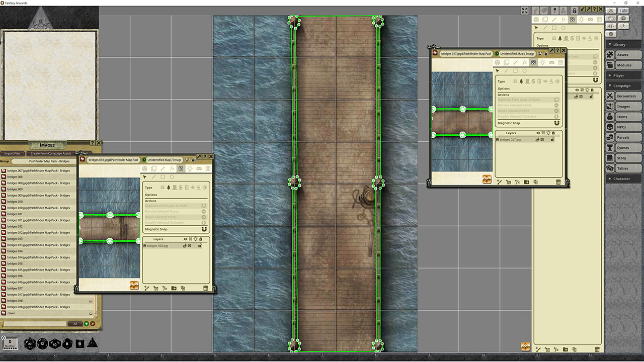This screenshot has width=644, height=362.
Task: Toggle the lock on the bridges 017.jpg layer
Action: [x=552, y=140]
